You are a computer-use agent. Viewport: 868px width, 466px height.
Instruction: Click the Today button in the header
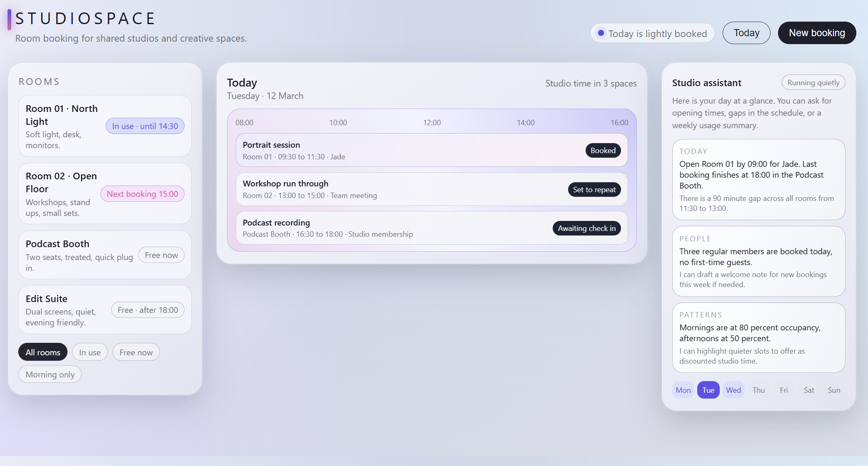pos(746,32)
